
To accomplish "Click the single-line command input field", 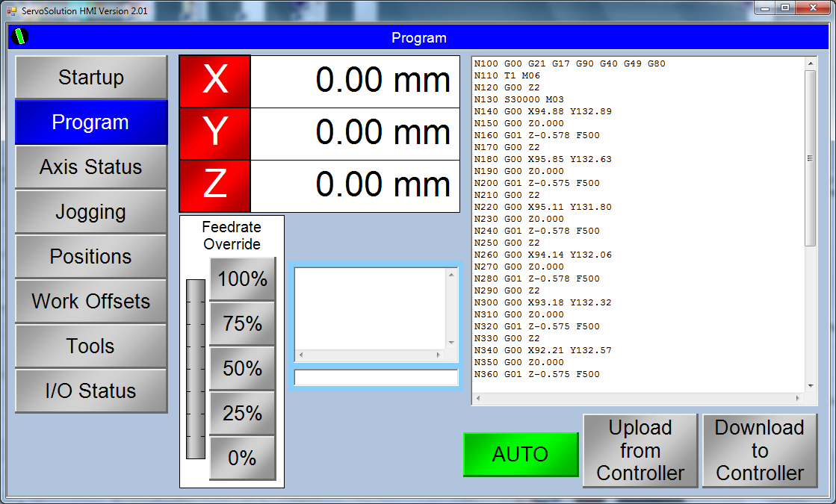I will point(376,378).
